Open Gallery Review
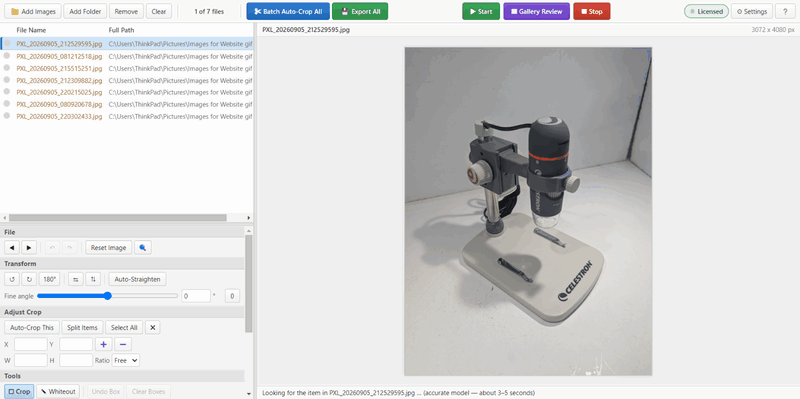This screenshot has width=800, height=399. click(x=536, y=11)
